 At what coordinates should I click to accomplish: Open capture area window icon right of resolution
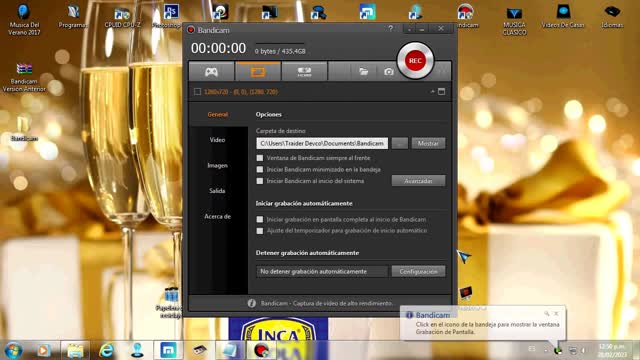[x=441, y=91]
